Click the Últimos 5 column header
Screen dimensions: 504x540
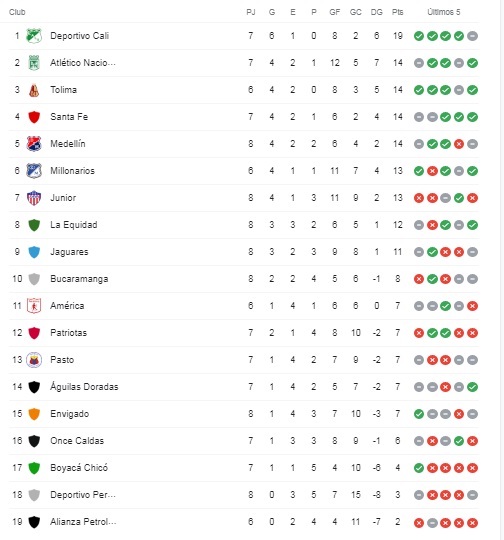tap(444, 12)
